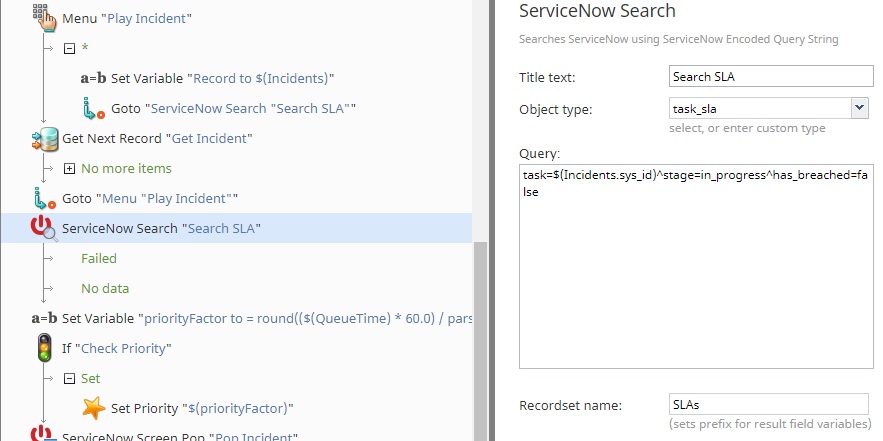Image resolution: width=883 pixels, height=441 pixels.
Task: Click the Menu "Play Incident" keypad icon
Action: (x=44, y=18)
